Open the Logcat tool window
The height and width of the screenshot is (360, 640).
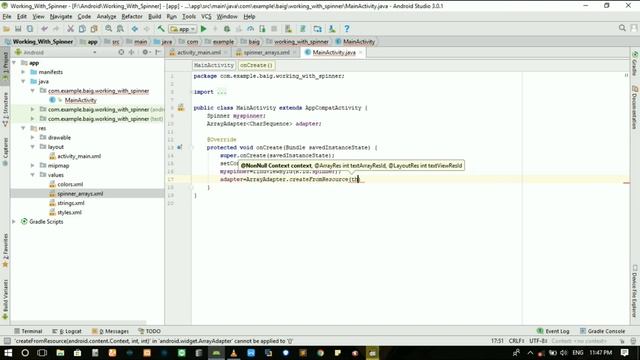[x=67, y=331]
